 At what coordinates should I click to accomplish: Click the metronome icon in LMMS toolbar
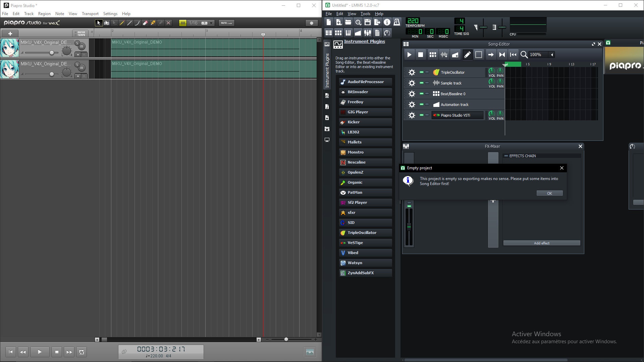(397, 22)
